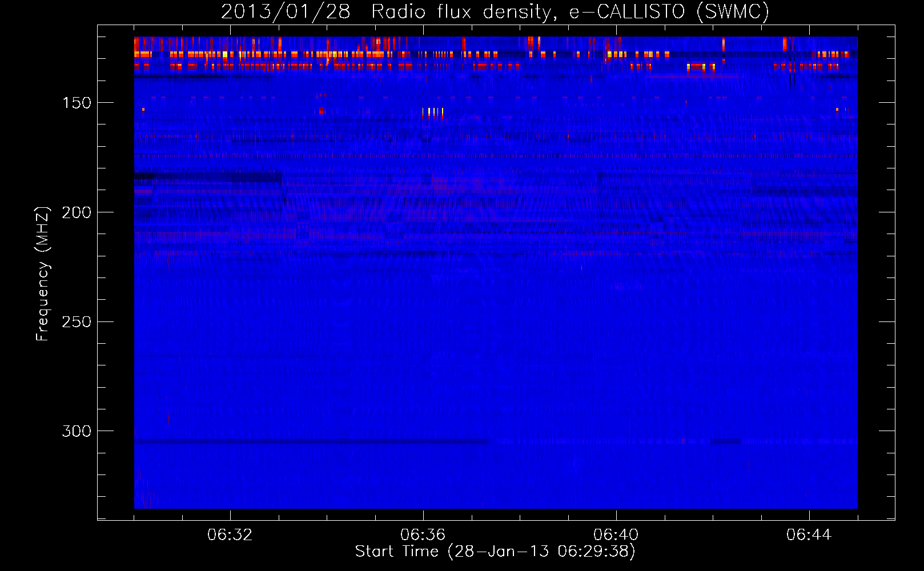Click the 06:32 time tick label
The height and width of the screenshot is (571, 924).
pyautogui.click(x=230, y=535)
